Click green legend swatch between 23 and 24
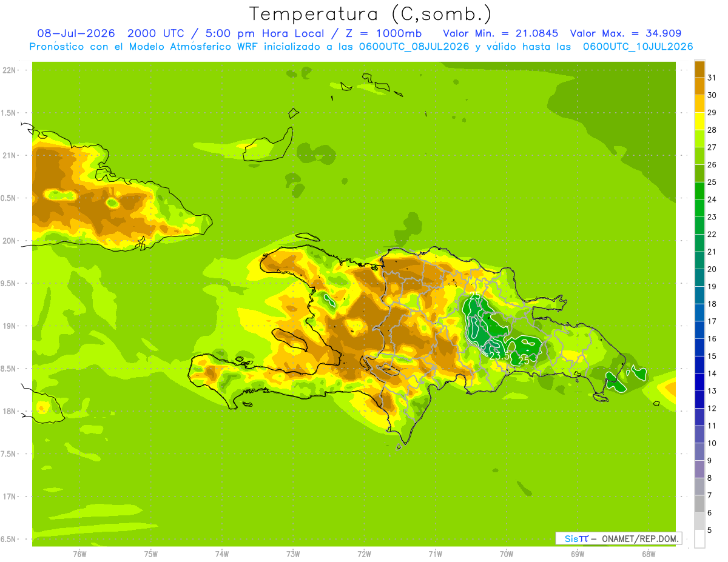This screenshot has height=562, width=728. pos(699,208)
